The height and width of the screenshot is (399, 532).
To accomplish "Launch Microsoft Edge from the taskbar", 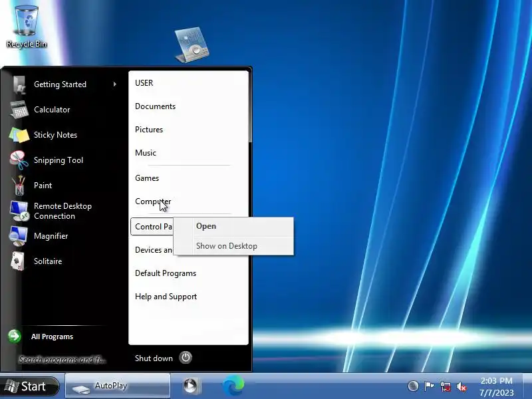I will coord(233,386).
